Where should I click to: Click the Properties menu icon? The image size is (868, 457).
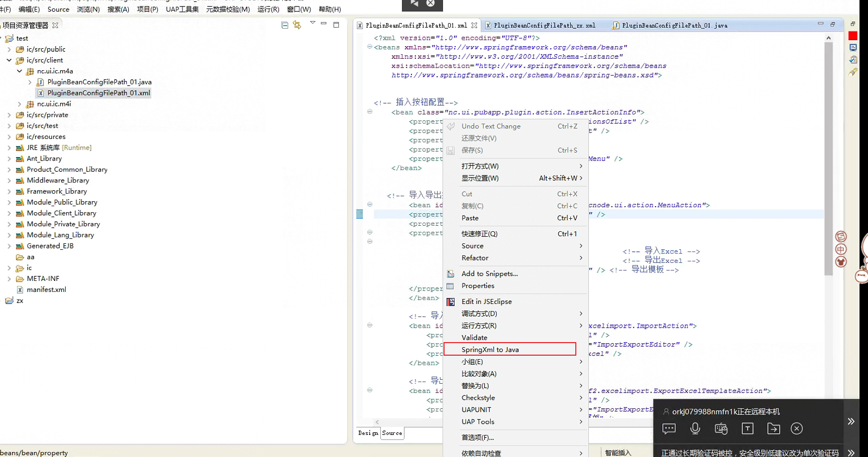click(451, 286)
